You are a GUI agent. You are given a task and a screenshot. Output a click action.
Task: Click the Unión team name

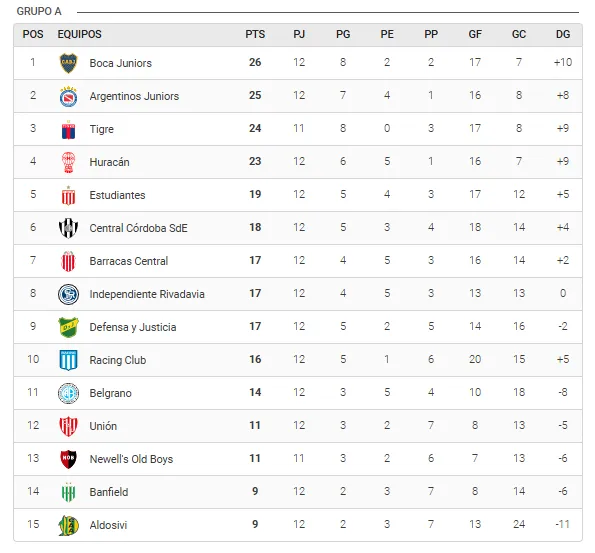point(103,426)
